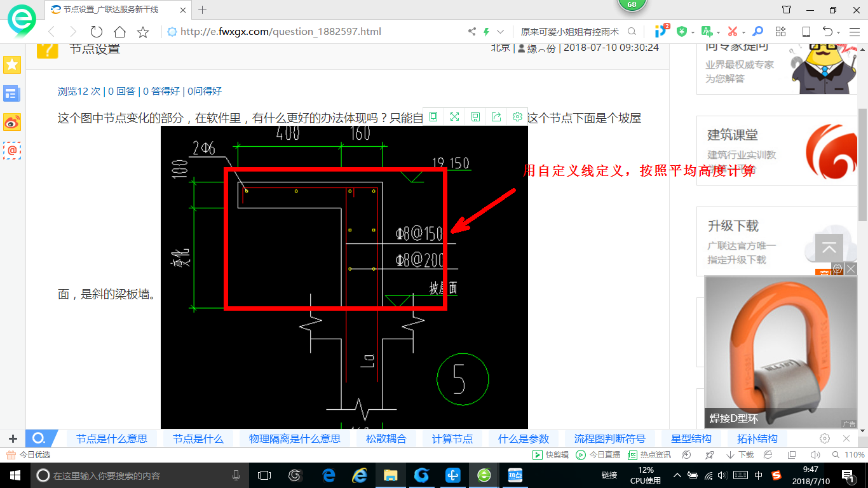Click the suggestion 流程图判断符号
Screen dimensions: 868x488
click(x=610, y=438)
